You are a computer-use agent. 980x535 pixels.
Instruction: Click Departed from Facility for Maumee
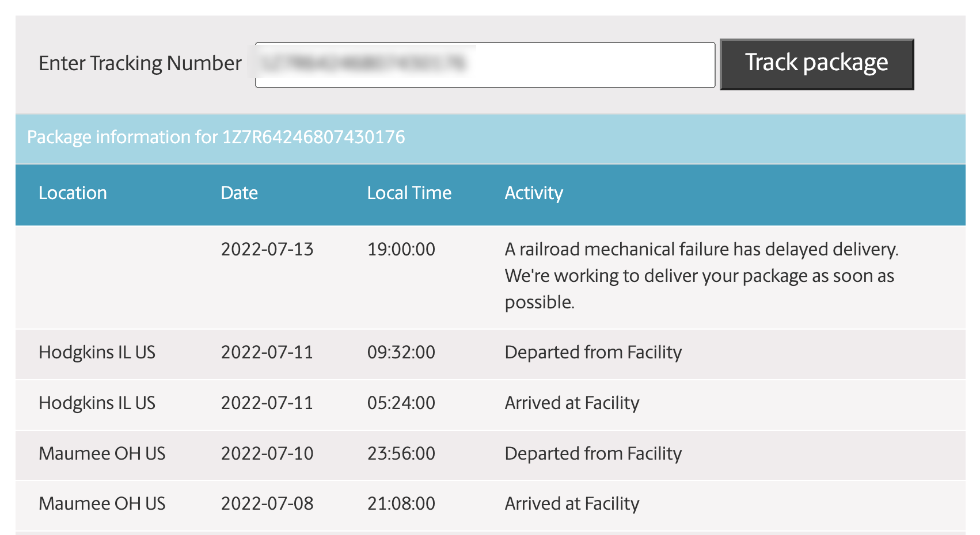(592, 454)
